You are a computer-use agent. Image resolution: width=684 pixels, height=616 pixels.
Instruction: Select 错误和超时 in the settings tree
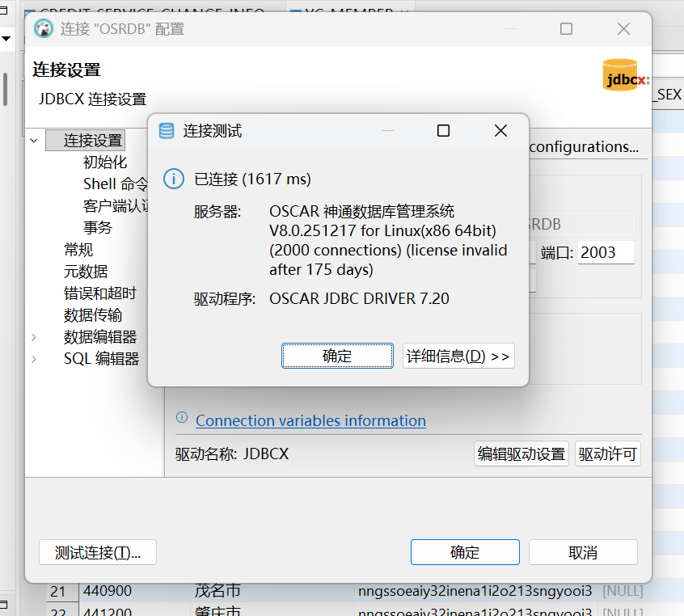(x=100, y=293)
